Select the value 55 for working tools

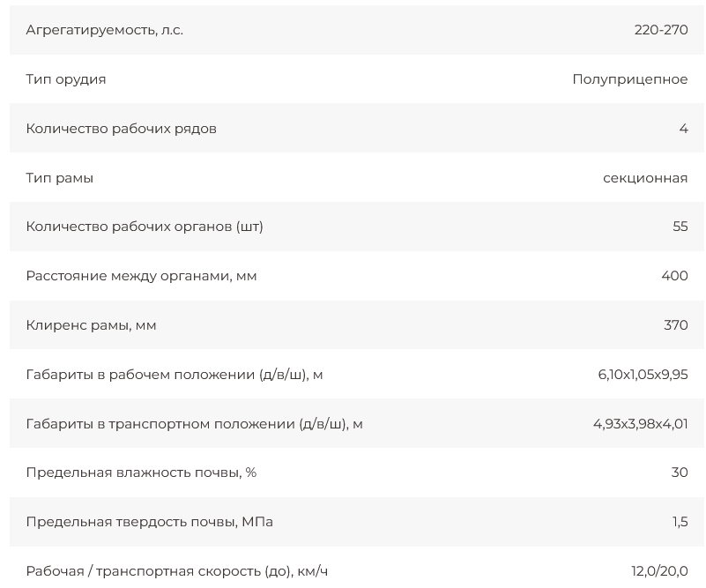coord(680,227)
